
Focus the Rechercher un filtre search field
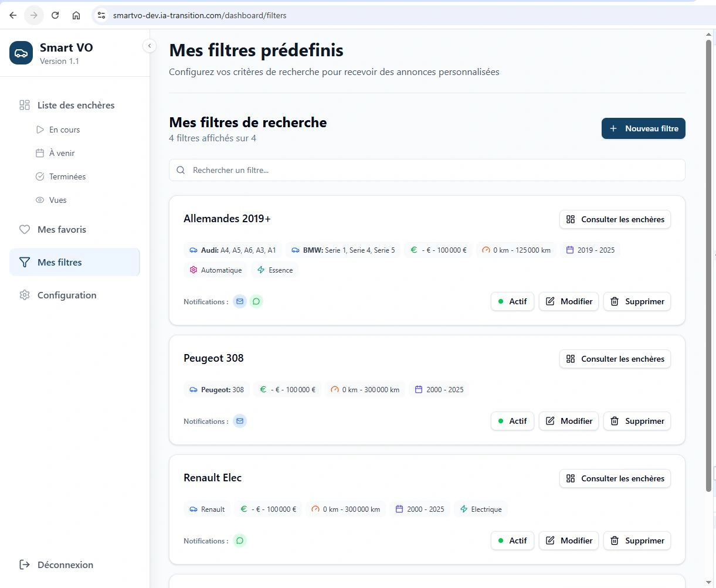427,170
